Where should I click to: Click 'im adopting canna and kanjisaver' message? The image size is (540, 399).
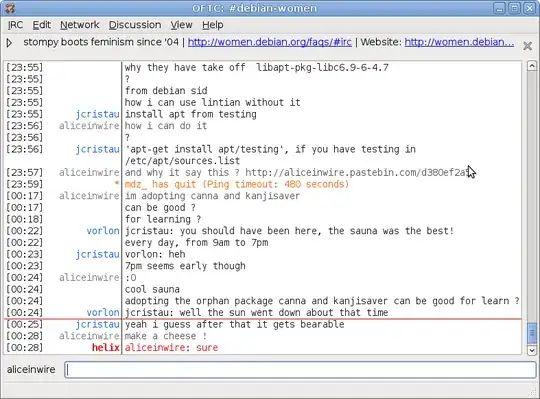click(212, 196)
